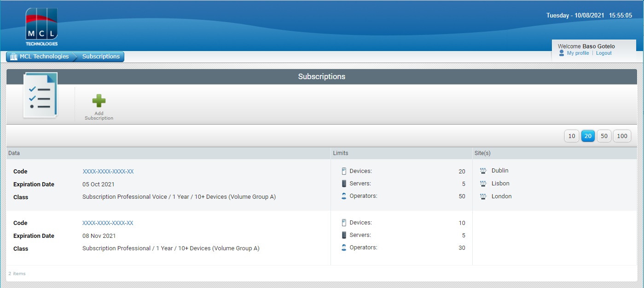Click the site icon next to London
Image resolution: width=644 pixels, height=288 pixels.
click(x=483, y=196)
